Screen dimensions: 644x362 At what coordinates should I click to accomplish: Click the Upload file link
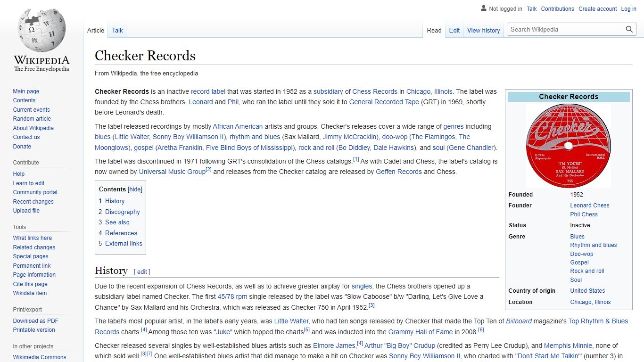point(26,211)
